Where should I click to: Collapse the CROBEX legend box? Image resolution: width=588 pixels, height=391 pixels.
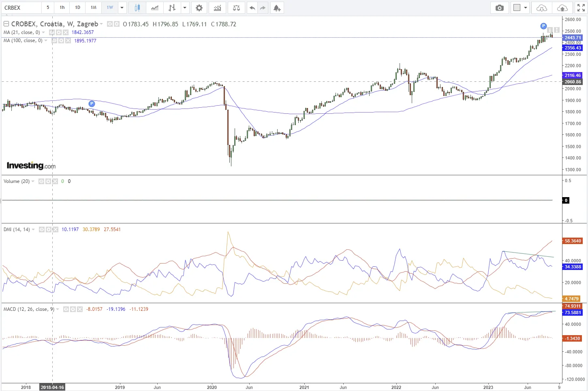[6, 24]
